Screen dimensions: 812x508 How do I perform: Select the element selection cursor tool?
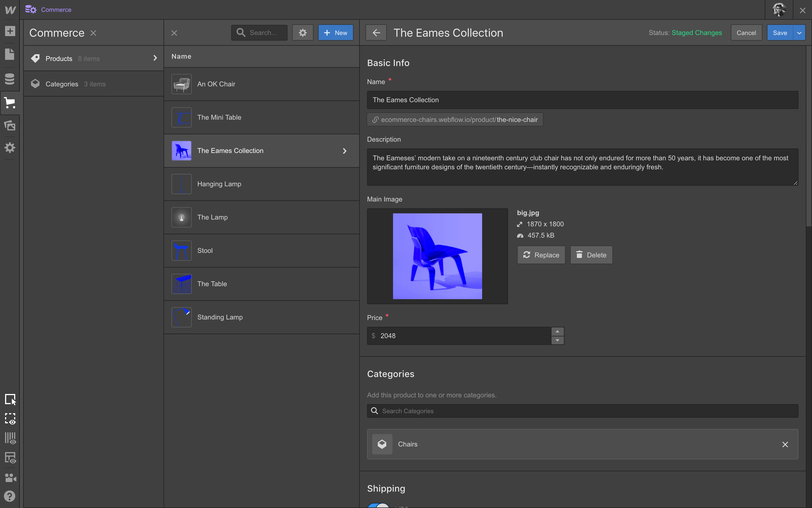click(x=10, y=399)
